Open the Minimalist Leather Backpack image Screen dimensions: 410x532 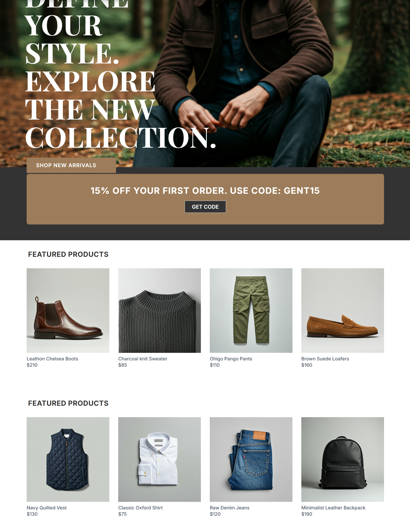(x=342, y=459)
